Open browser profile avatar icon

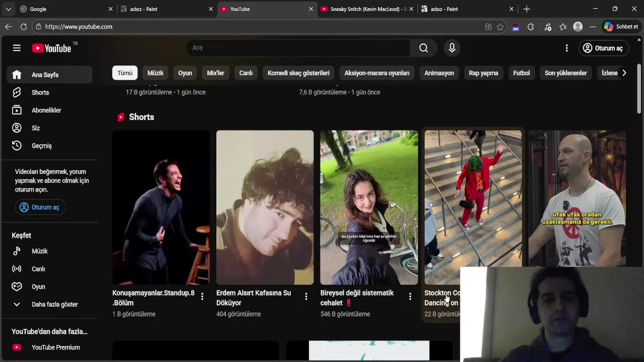578,27
